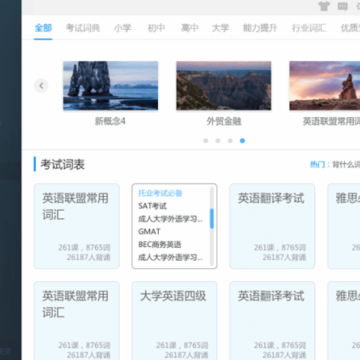The width and height of the screenshot is (360, 360).
Task: Go to previous carousel slide with left arrow
Action: coord(41,86)
